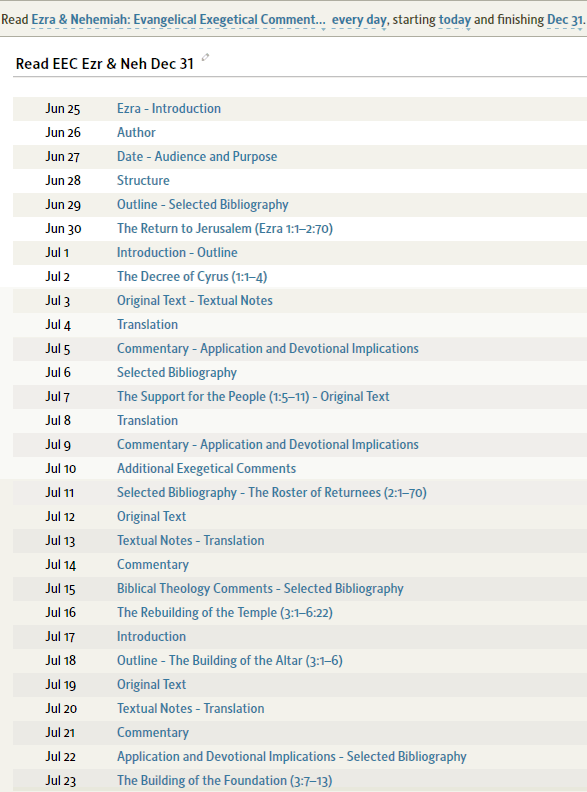Open The Return to Jerusalem (Ezra 1:1–2:70)

pos(225,228)
